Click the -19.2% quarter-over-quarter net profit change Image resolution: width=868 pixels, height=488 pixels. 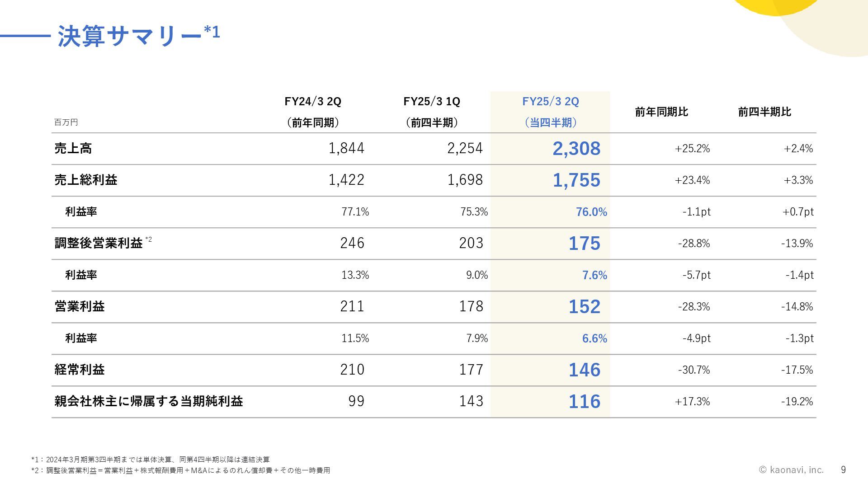coord(797,402)
